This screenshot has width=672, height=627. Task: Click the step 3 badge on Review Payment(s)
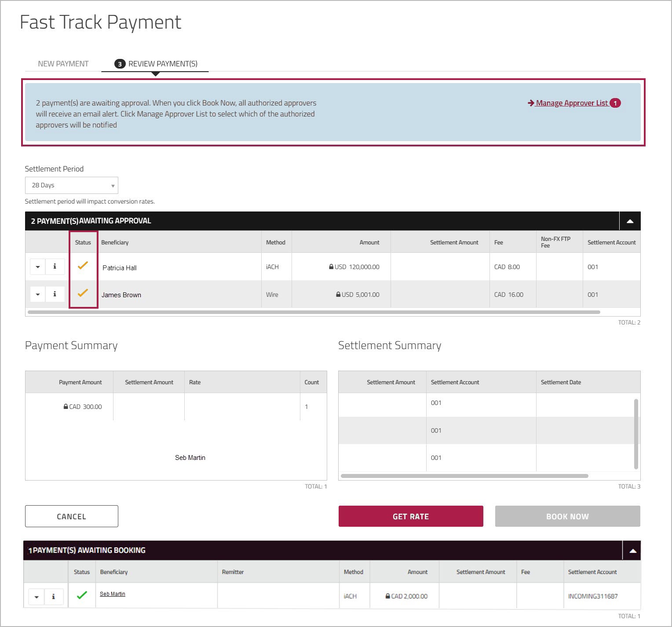tap(120, 64)
